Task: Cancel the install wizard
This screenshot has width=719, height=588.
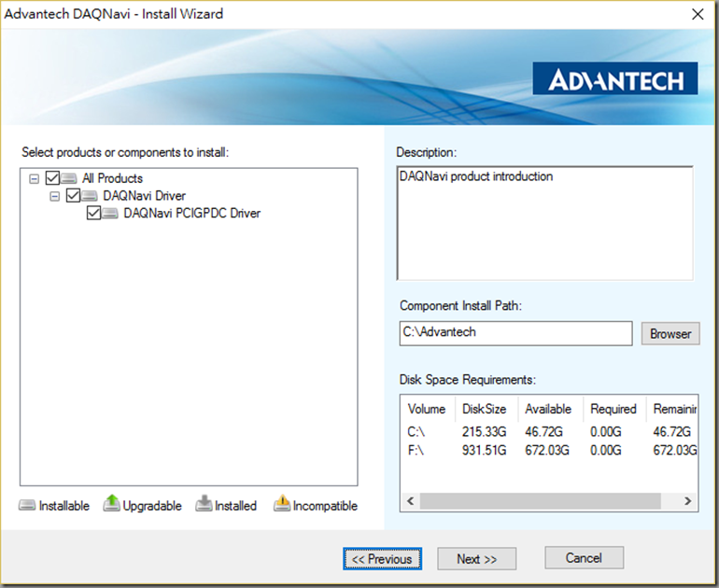Action: coord(584,558)
